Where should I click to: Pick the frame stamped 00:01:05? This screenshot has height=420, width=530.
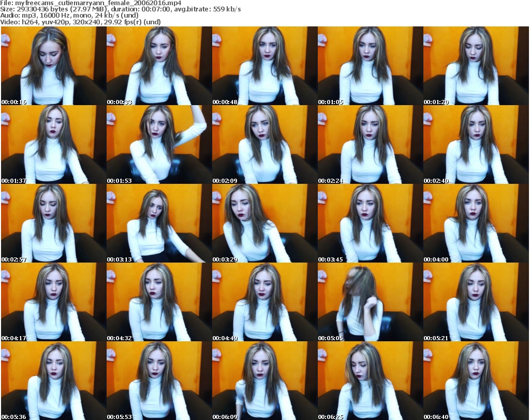(x=370, y=66)
